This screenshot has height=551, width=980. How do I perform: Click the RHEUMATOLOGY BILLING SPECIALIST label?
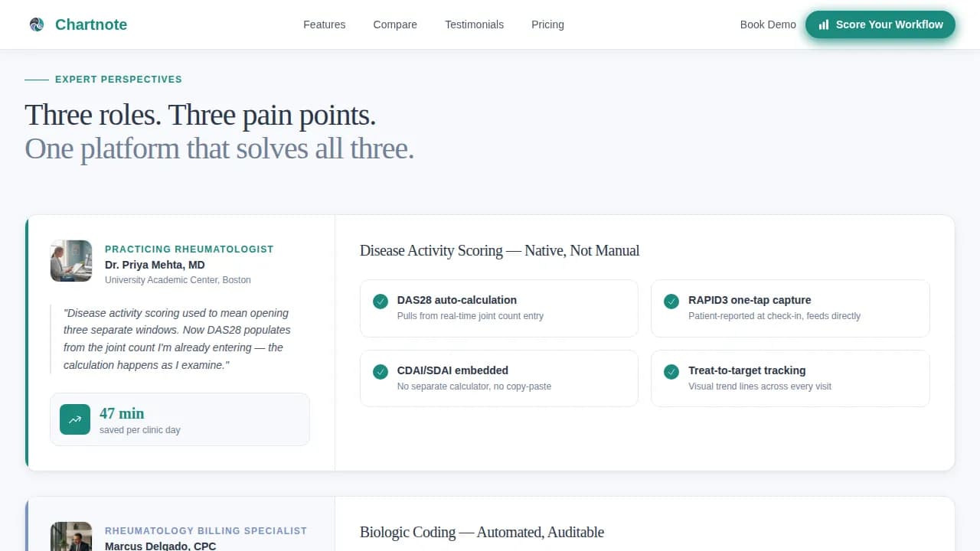click(x=206, y=531)
